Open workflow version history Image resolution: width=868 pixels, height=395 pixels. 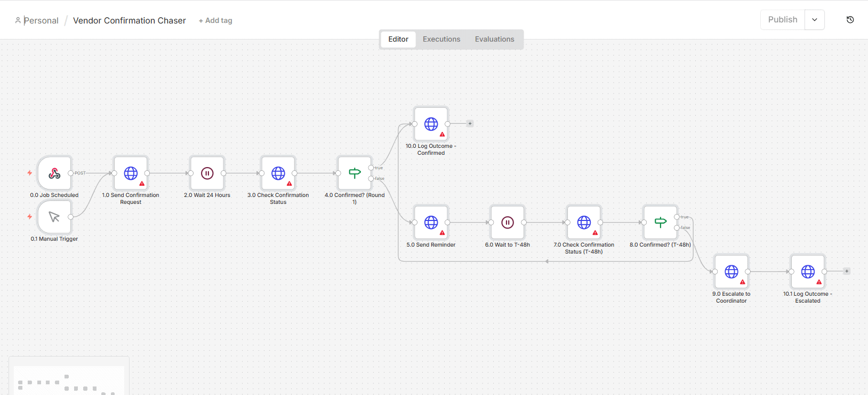(x=850, y=20)
